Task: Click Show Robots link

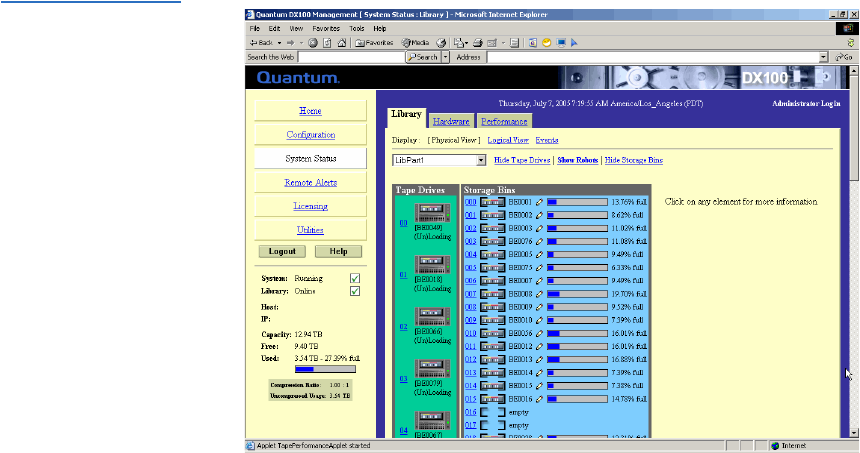Action: coord(578,160)
